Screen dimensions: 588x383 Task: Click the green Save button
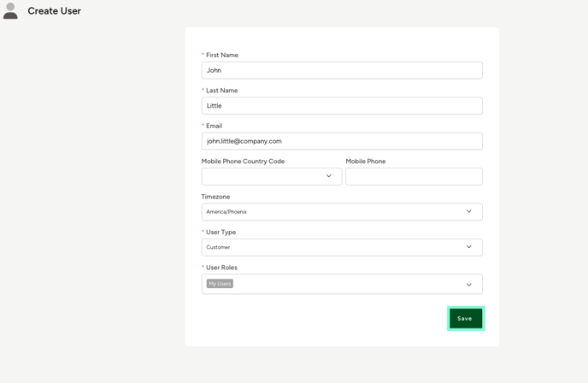(466, 319)
